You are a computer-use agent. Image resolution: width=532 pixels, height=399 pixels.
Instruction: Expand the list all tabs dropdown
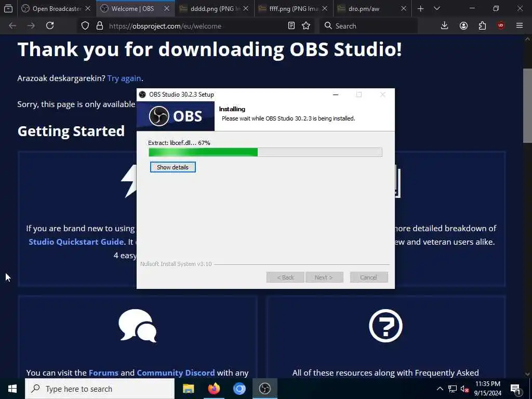(437, 8)
